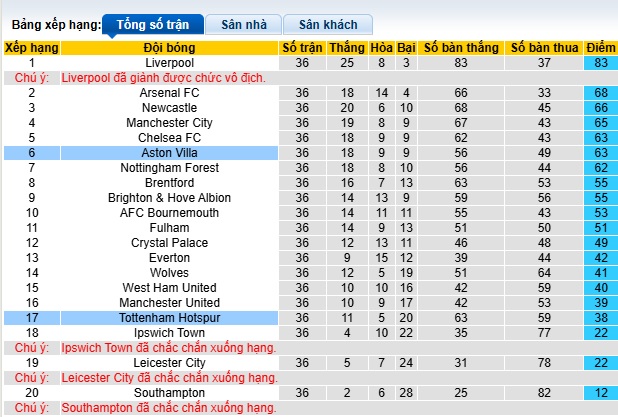Select Manchester City team row
Image resolution: width=618 pixels, height=417 pixels.
click(169, 123)
